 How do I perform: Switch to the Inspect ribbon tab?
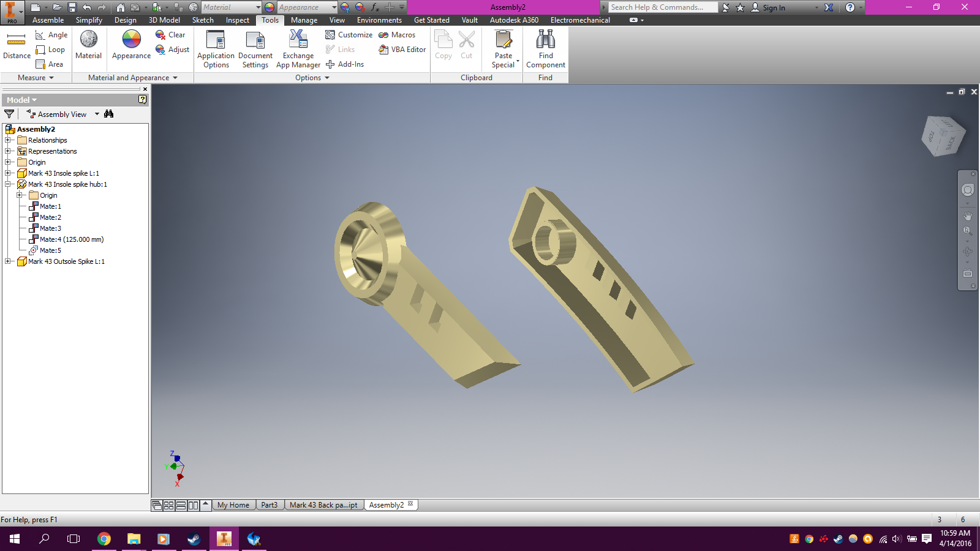pos(238,20)
